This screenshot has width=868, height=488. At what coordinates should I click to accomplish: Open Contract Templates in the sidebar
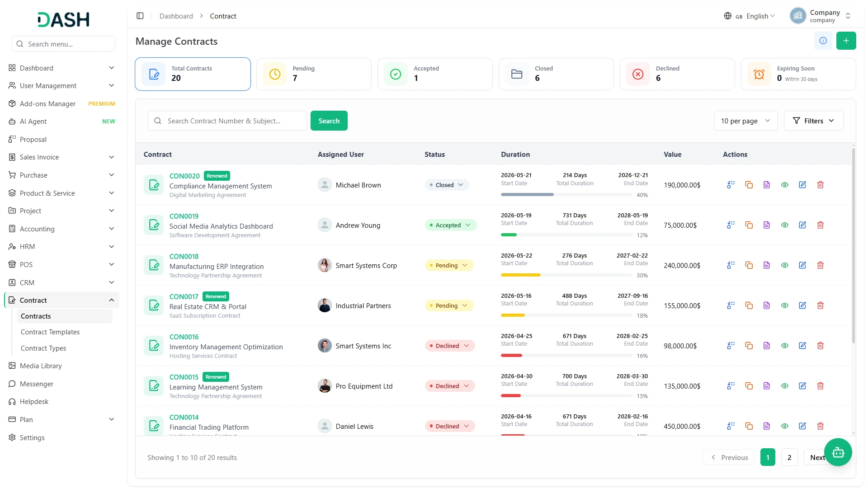(x=50, y=332)
